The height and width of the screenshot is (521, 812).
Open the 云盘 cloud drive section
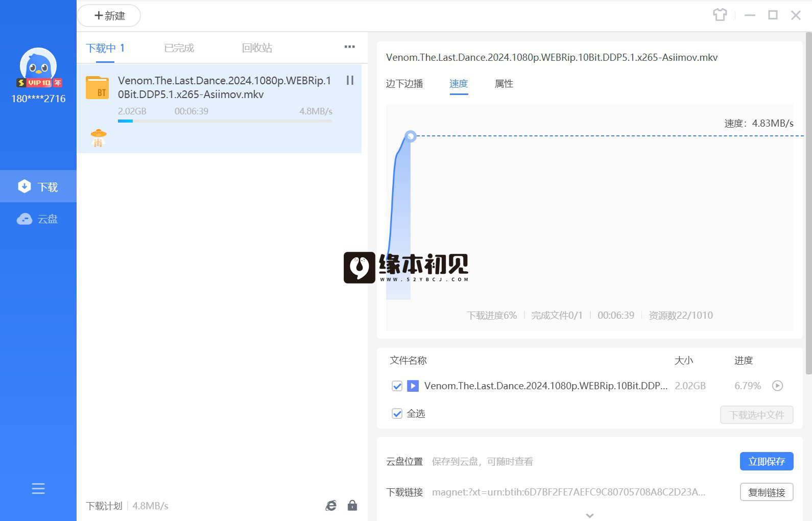[x=38, y=219]
